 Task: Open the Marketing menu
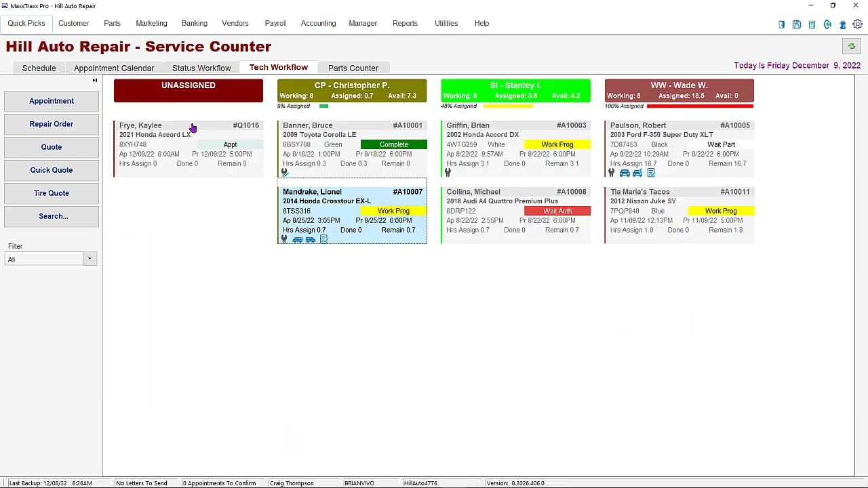151,23
